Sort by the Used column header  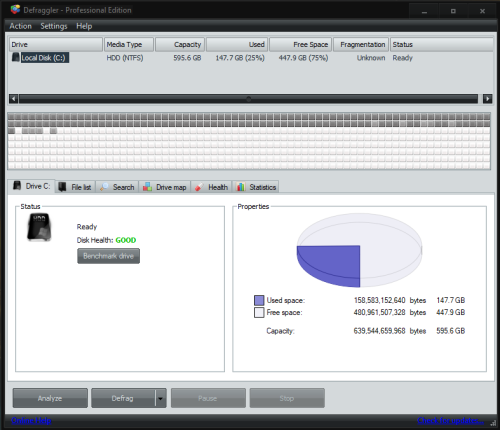tap(237, 45)
